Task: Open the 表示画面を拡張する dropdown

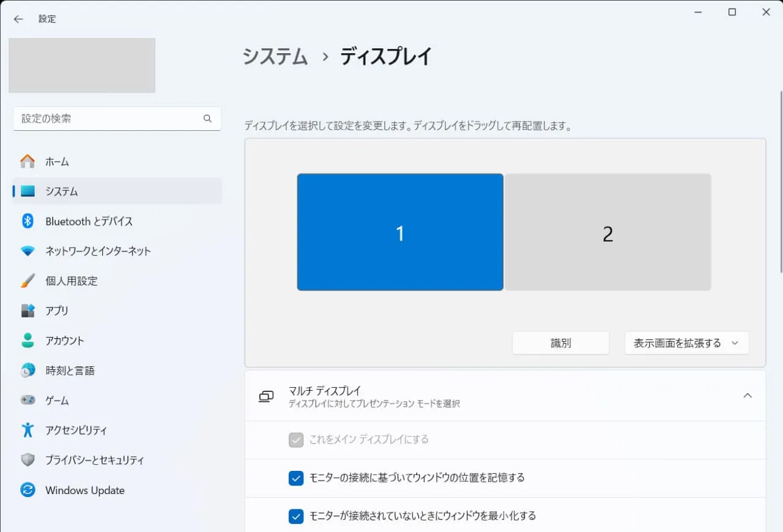Action: point(686,343)
